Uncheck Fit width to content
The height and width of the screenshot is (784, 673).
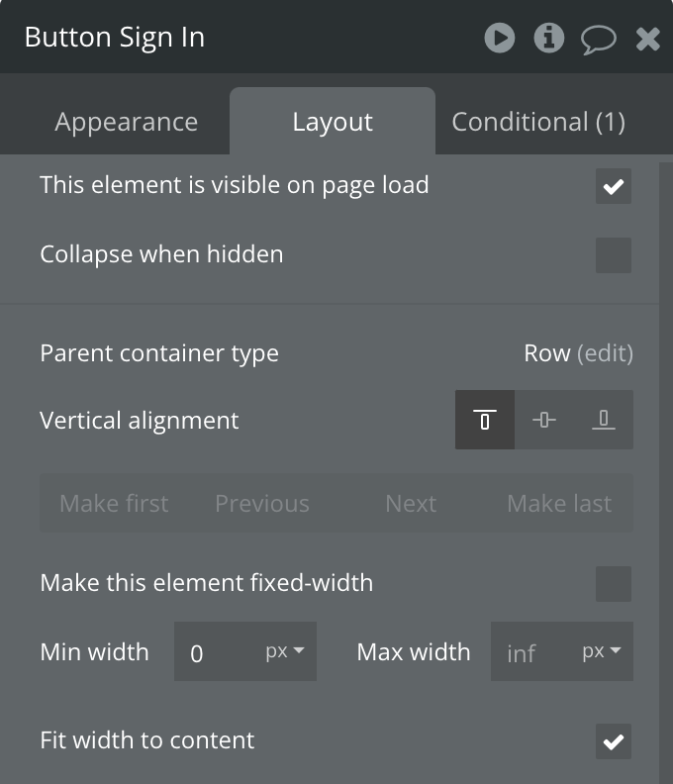click(x=614, y=741)
